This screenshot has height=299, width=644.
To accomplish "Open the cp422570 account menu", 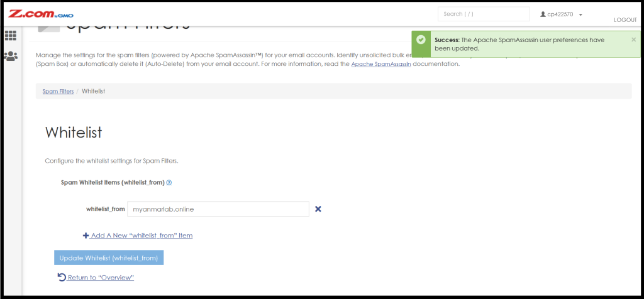I will (x=562, y=14).
